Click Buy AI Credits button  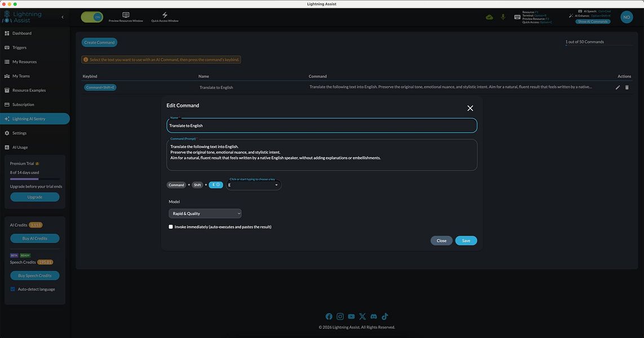tap(35, 238)
